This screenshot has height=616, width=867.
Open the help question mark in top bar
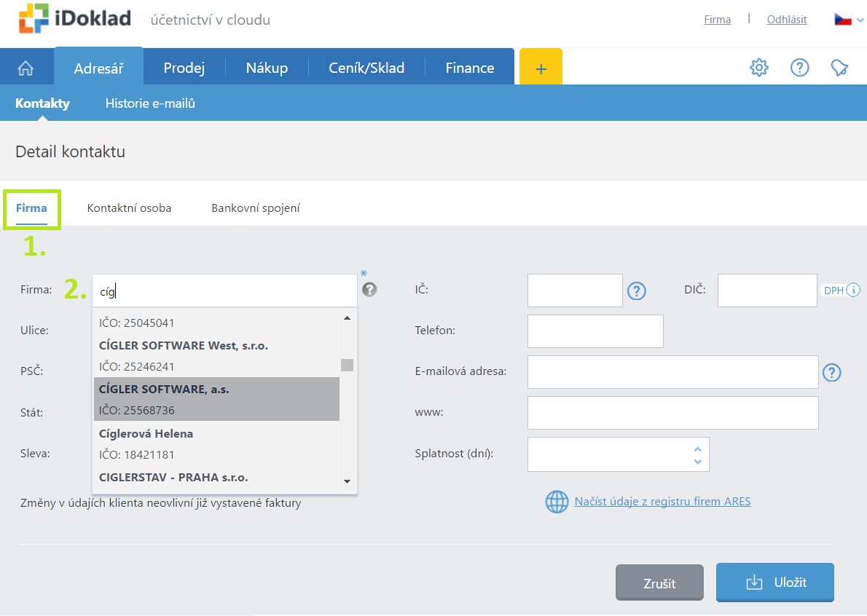point(799,68)
